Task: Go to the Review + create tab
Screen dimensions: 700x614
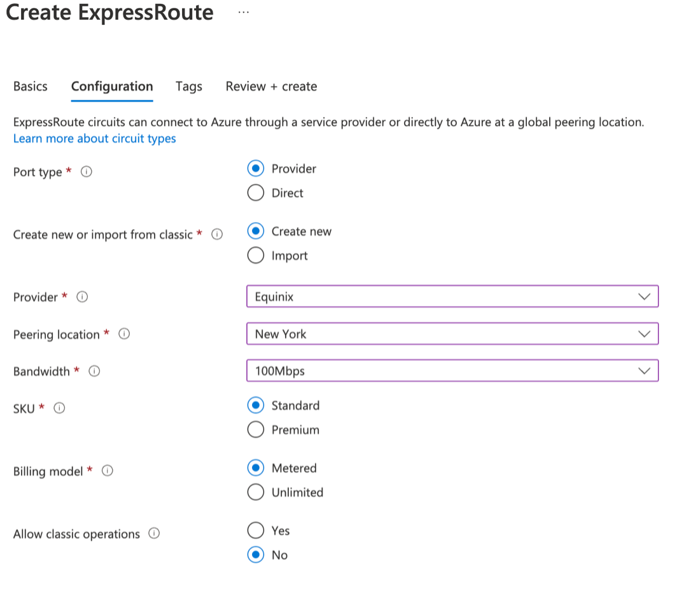Action: (x=271, y=87)
